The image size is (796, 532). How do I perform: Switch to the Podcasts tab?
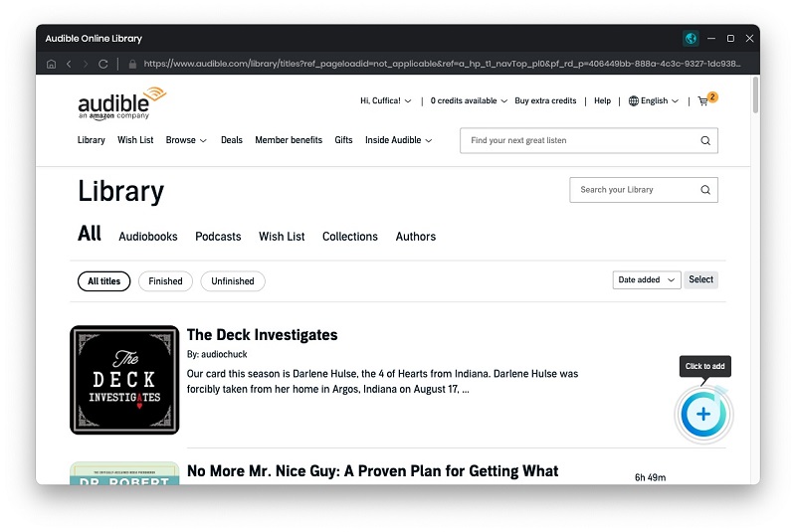click(218, 237)
